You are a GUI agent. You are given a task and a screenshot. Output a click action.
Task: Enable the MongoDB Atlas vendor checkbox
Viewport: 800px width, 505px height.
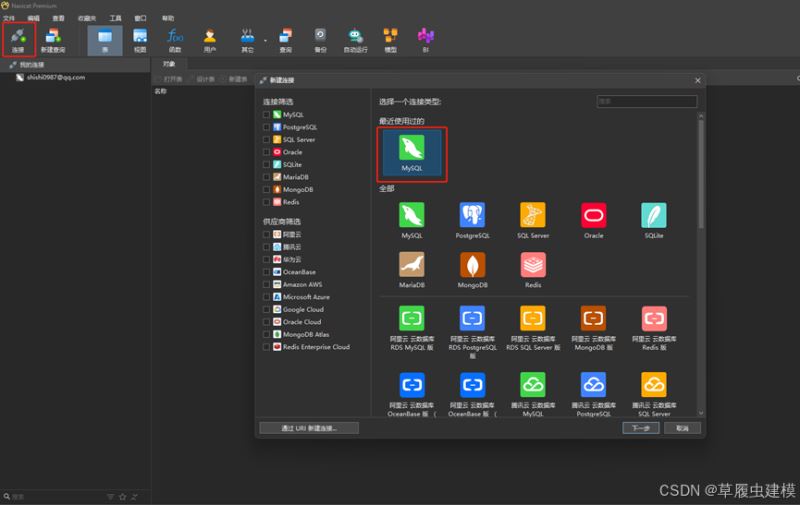pos(266,335)
